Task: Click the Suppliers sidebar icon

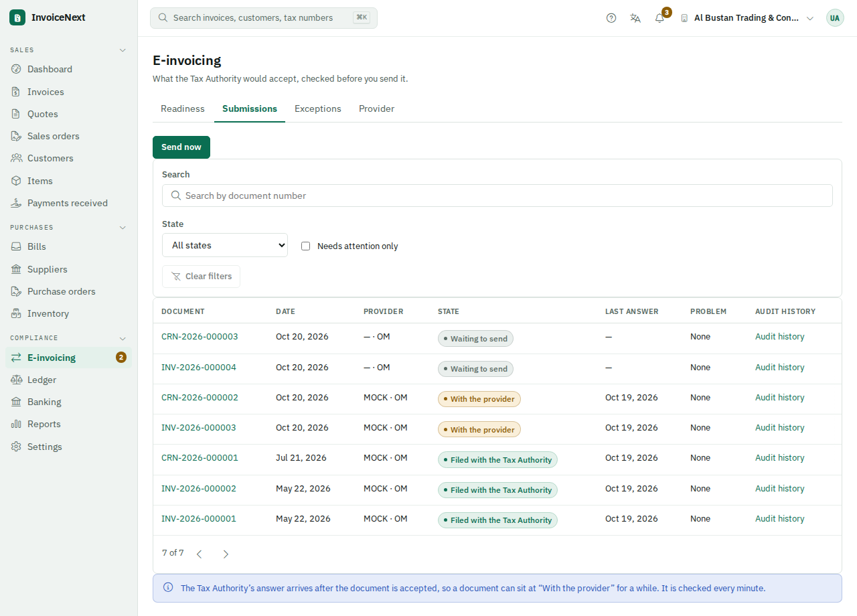Action: 16,269
